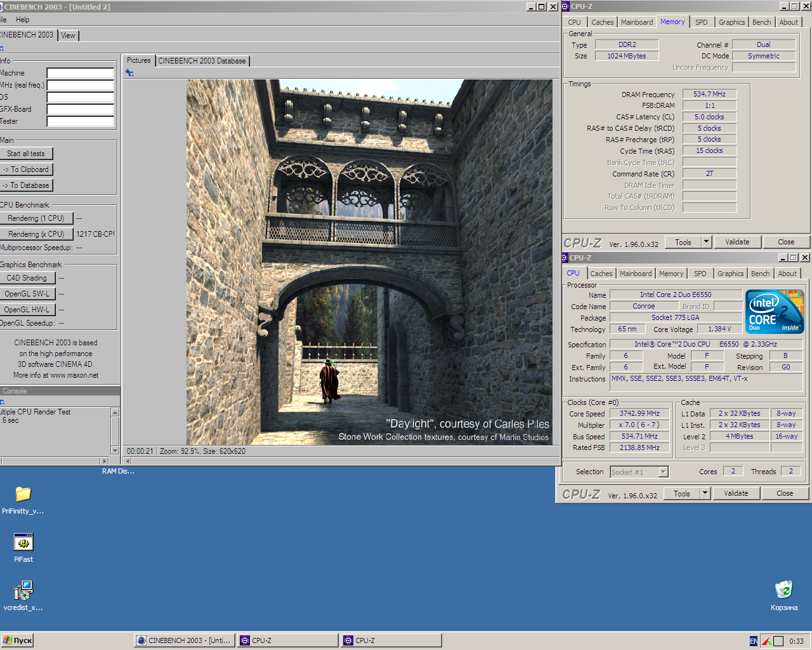
Task: Click the rendered Daylight courtyard image
Action: pyautogui.click(x=369, y=262)
